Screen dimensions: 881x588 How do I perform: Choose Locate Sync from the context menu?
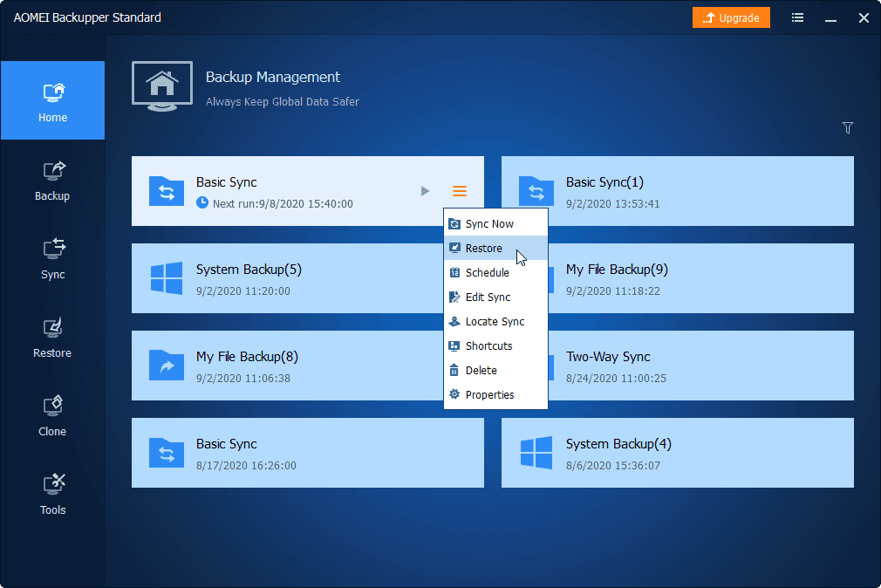495,322
